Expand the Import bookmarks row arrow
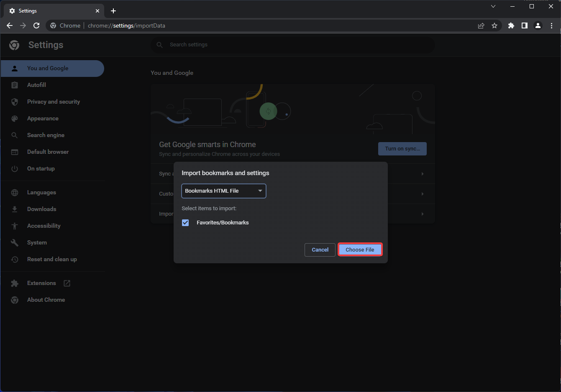The image size is (561, 392). tap(423, 214)
